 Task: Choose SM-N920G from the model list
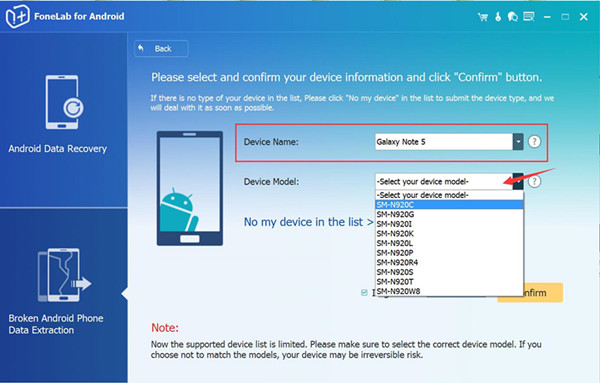(x=449, y=214)
